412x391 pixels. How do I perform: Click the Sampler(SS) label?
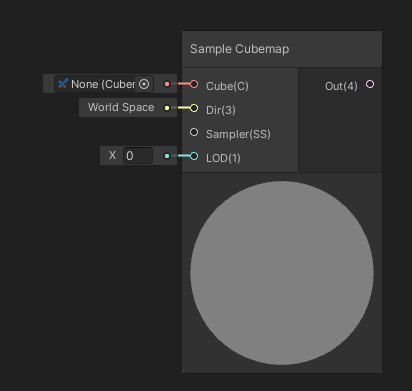coord(238,134)
